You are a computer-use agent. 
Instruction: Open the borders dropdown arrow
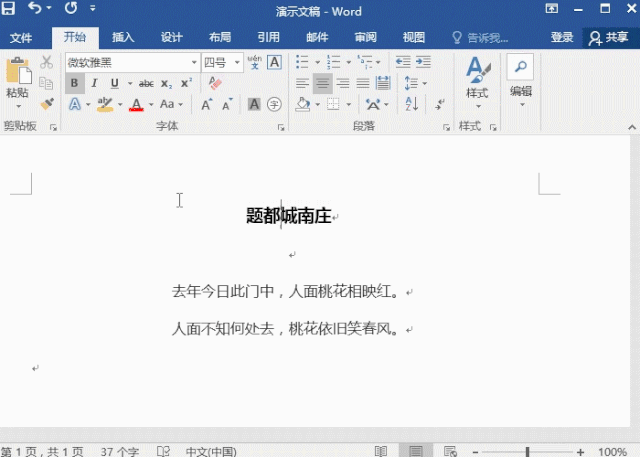(348, 105)
